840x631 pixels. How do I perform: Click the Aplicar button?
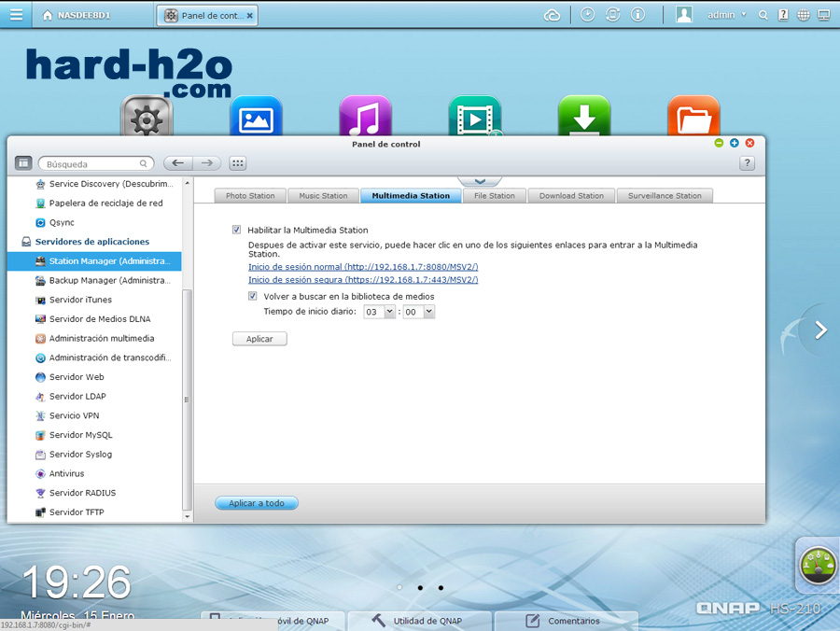click(259, 339)
